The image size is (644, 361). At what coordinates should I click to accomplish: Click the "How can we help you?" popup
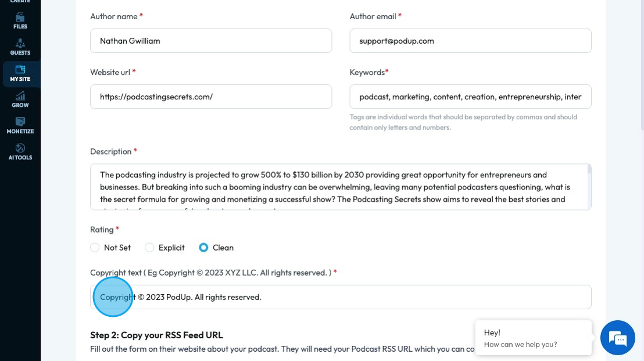pyautogui.click(x=533, y=338)
